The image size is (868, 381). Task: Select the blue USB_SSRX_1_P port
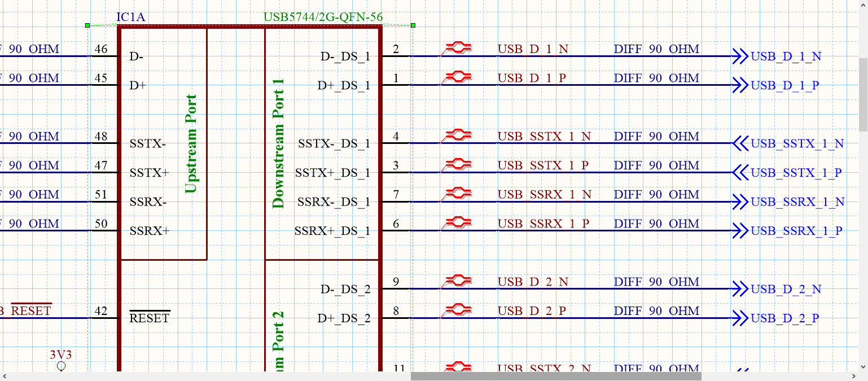click(788, 231)
